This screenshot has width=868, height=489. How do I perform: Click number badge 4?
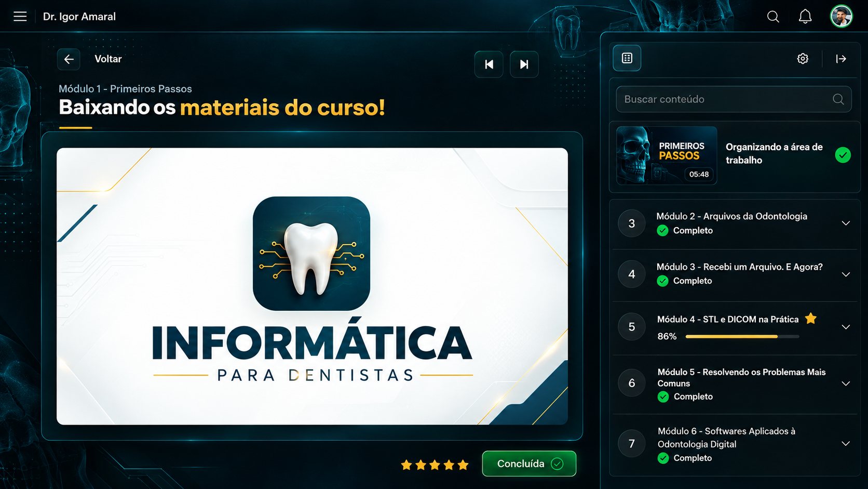pos(632,274)
